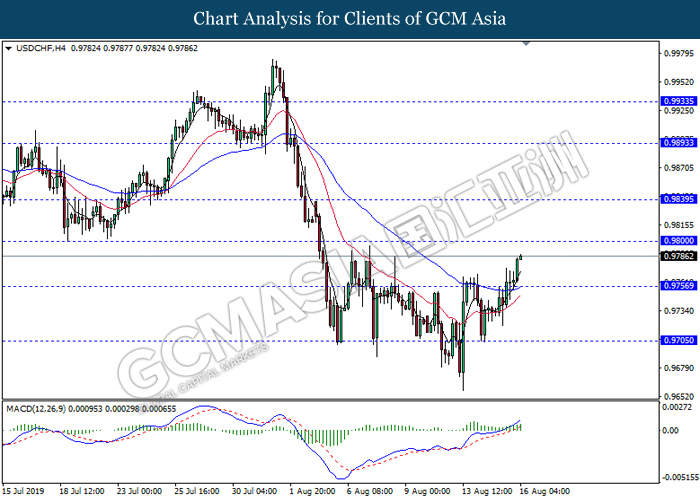The width and height of the screenshot is (700, 500).
Task: Click the MACD scale -0.005155 value
Action: pyautogui.click(x=681, y=478)
